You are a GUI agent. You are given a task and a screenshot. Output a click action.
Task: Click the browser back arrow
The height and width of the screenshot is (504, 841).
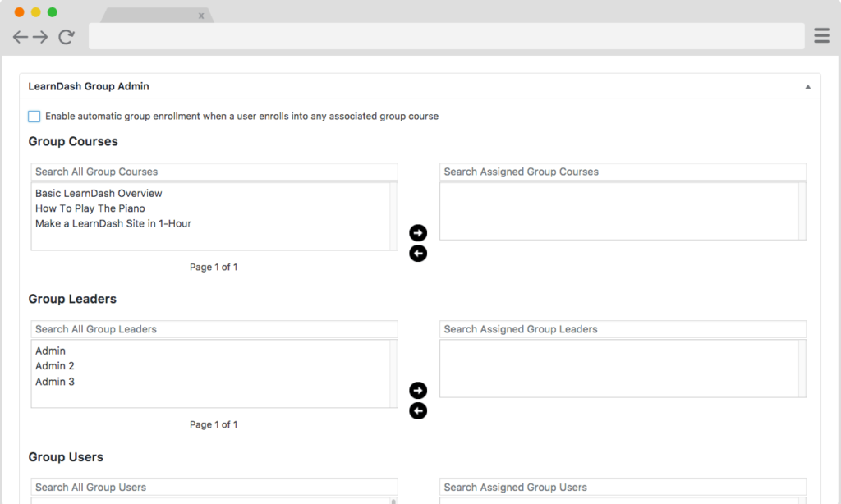21,37
